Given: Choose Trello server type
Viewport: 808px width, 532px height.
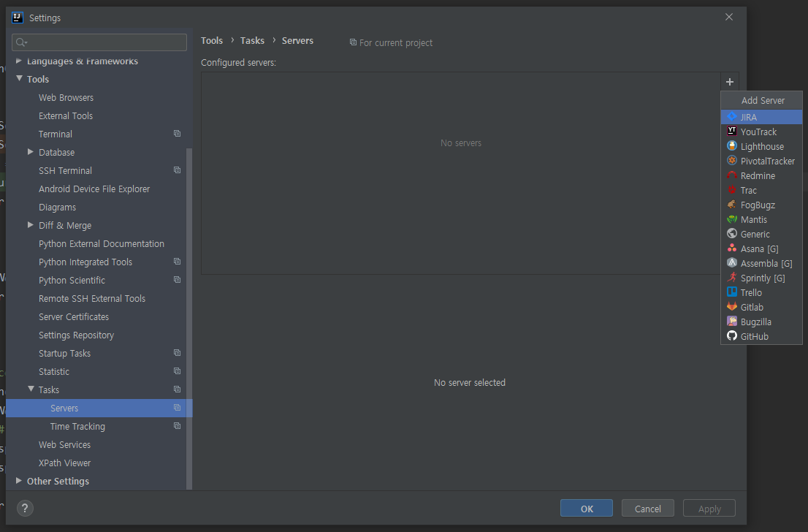Looking at the screenshot, I should (x=762, y=292).
